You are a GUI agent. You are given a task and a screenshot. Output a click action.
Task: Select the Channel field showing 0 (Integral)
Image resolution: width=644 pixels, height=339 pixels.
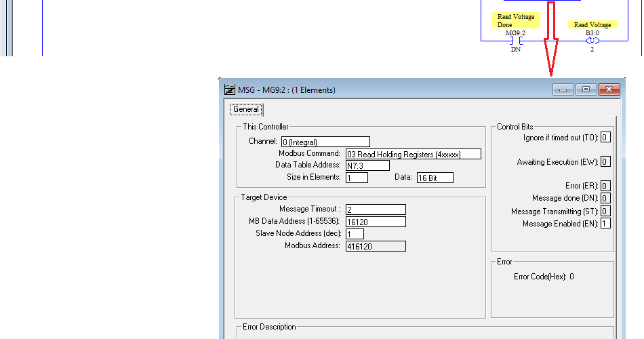(325, 142)
